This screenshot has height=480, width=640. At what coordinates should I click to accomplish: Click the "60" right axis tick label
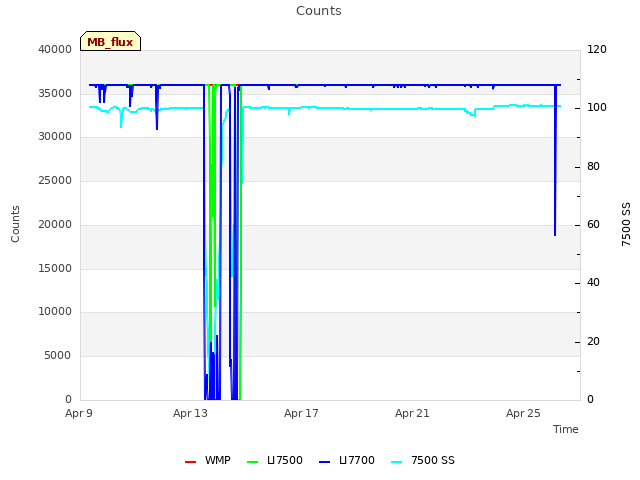(x=593, y=224)
